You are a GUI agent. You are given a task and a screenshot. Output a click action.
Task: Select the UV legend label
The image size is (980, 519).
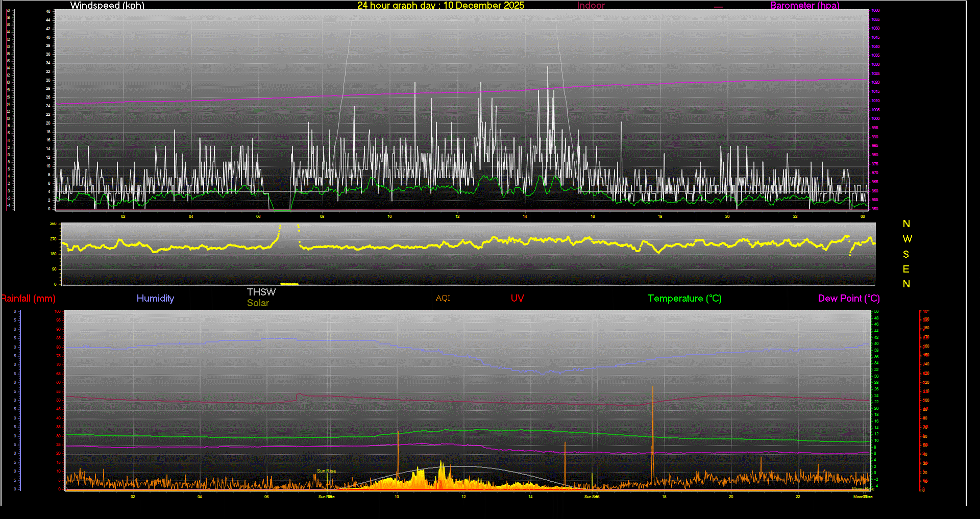point(517,299)
